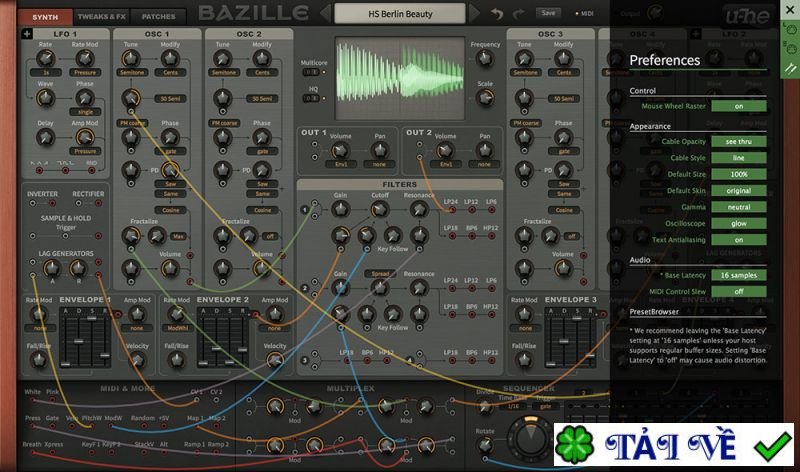Screen dimensions: 800x472
Task: Click the Envelope 1 Velocity knob
Action: 137,360
